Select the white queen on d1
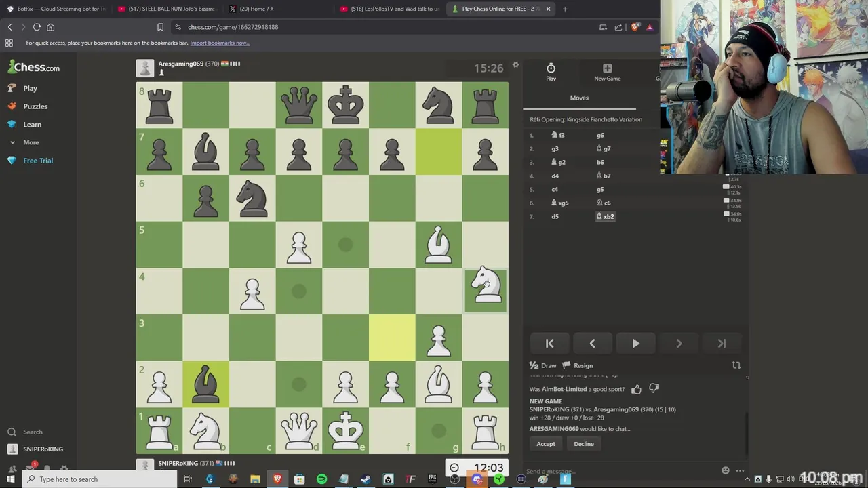 tap(298, 430)
